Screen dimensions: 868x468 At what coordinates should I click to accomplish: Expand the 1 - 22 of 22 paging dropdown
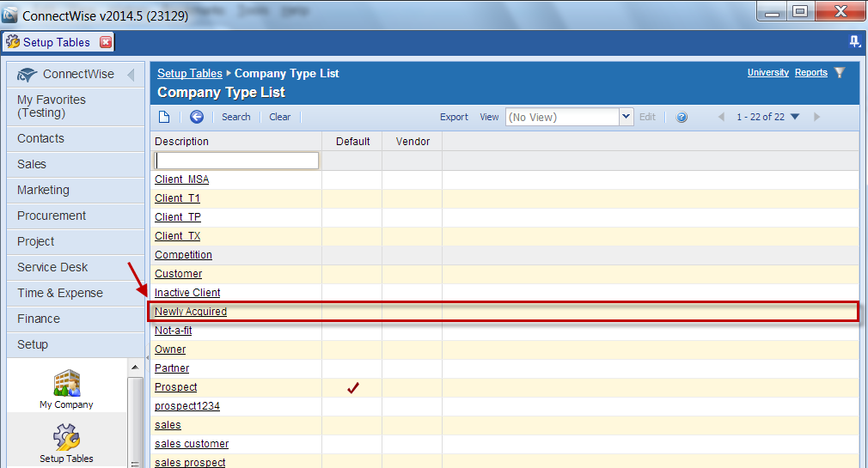tap(795, 117)
